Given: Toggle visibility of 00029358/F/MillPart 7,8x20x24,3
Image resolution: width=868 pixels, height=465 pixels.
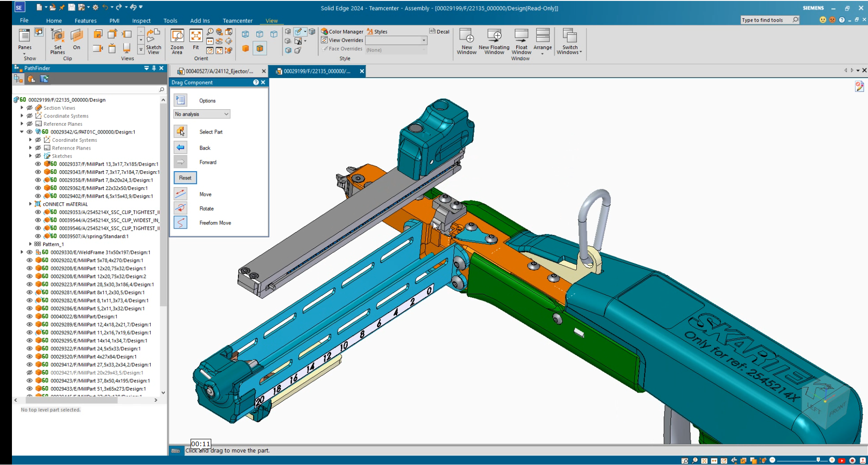Looking at the screenshot, I should pyautogui.click(x=38, y=180).
